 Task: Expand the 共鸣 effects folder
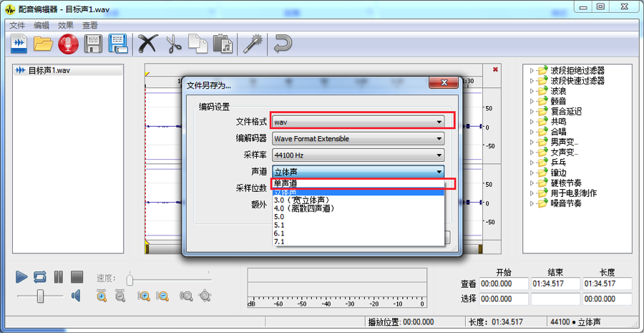click(x=532, y=122)
